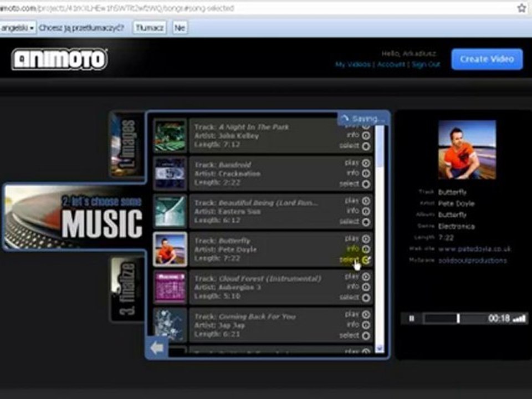Viewport: 532px width, 399px height.
Task: Click the Beautiful Being album thumbnail
Action: pos(170,211)
